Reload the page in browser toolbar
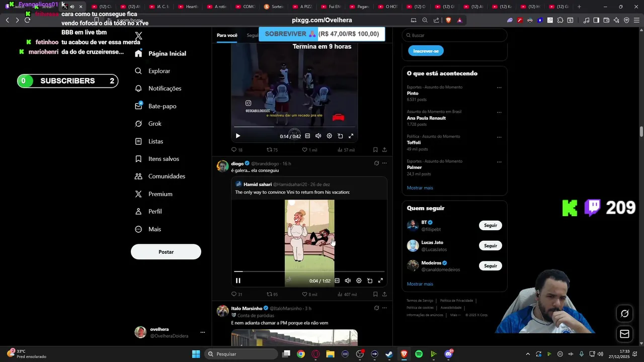The width and height of the screenshot is (644, 362). [x=27, y=20]
